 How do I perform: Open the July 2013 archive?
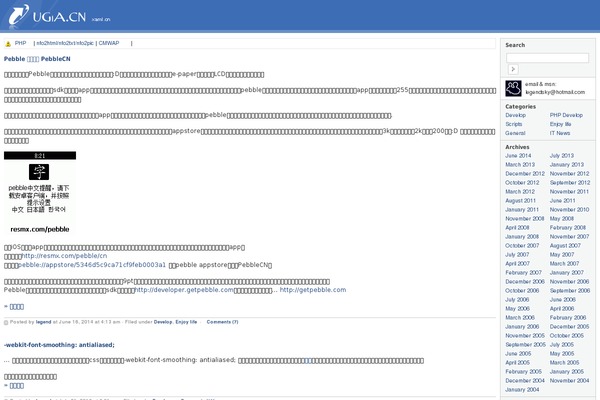(x=562, y=156)
